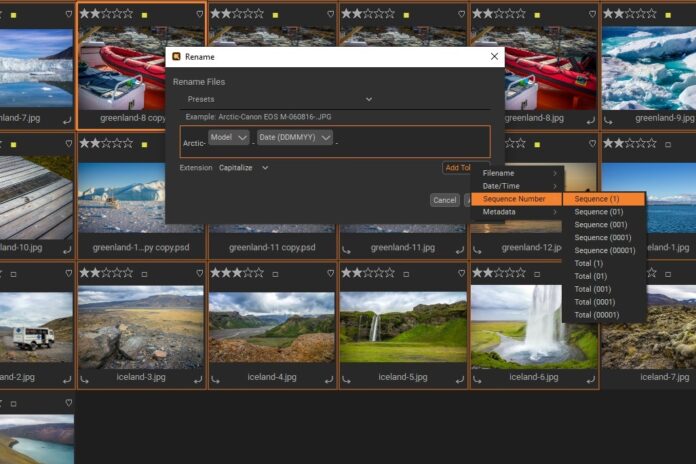Choose Total (01) option
The height and width of the screenshot is (464, 696).
tap(604, 276)
